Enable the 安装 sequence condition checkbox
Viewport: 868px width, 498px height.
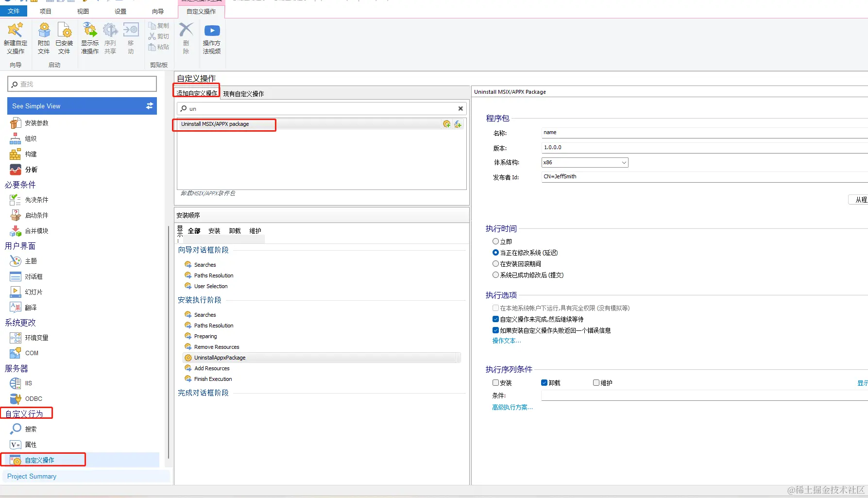click(x=495, y=382)
